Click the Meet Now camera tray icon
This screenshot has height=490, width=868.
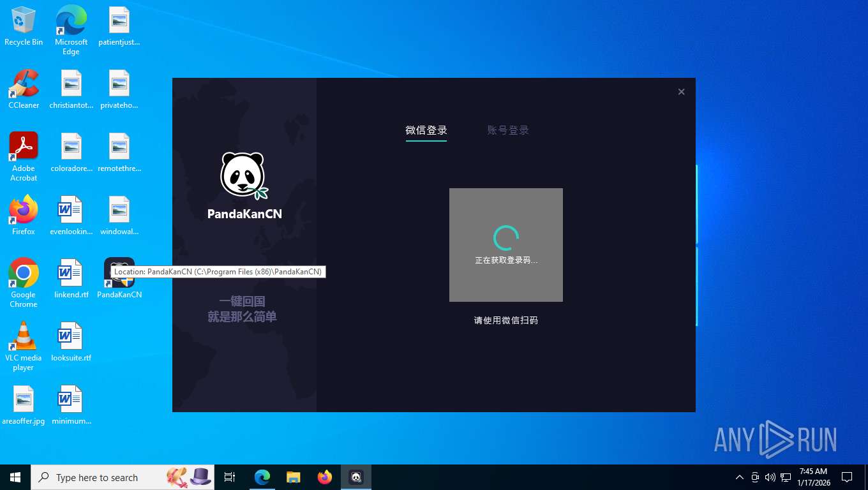[x=755, y=477]
